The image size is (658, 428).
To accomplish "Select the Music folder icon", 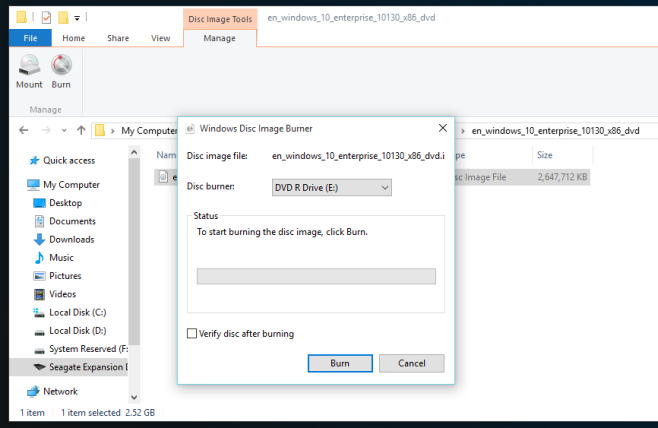I will click(40, 258).
